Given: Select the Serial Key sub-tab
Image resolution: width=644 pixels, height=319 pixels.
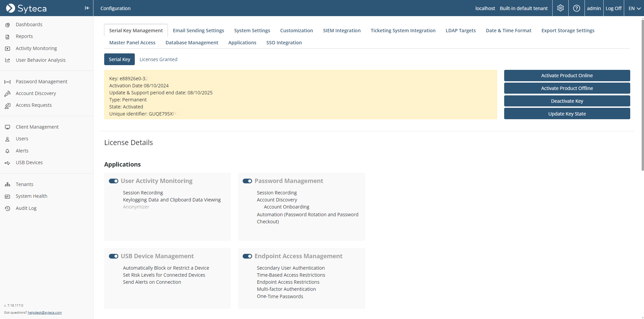Looking at the screenshot, I should click(119, 59).
